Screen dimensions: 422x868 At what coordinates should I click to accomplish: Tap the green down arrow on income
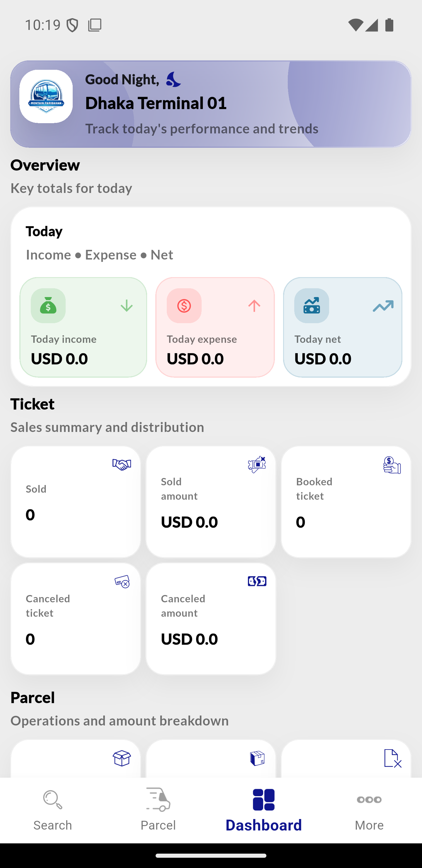[127, 306]
